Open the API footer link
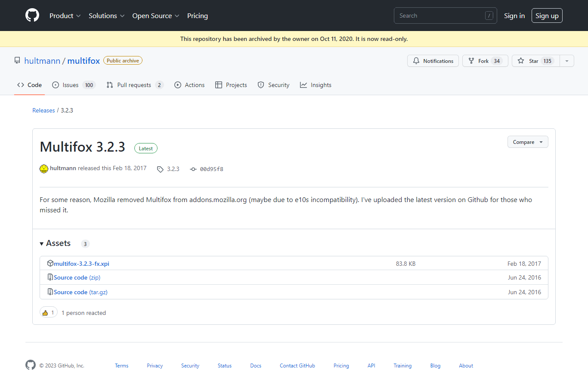The height and width of the screenshot is (392, 588). coord(371,366)
